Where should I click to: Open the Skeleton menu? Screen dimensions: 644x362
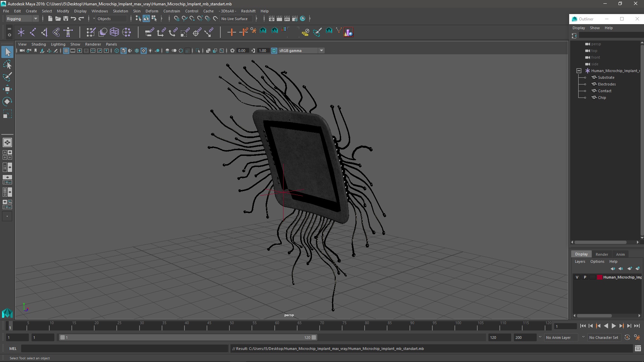point(120,11)
